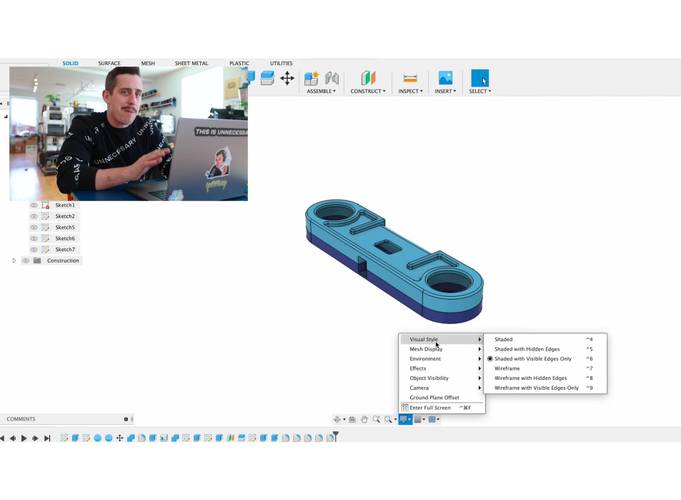The height and width of the screenshot is (500, 681).
Task: Toggle visibility eye for Sketch7
Action: coord(34,249)
